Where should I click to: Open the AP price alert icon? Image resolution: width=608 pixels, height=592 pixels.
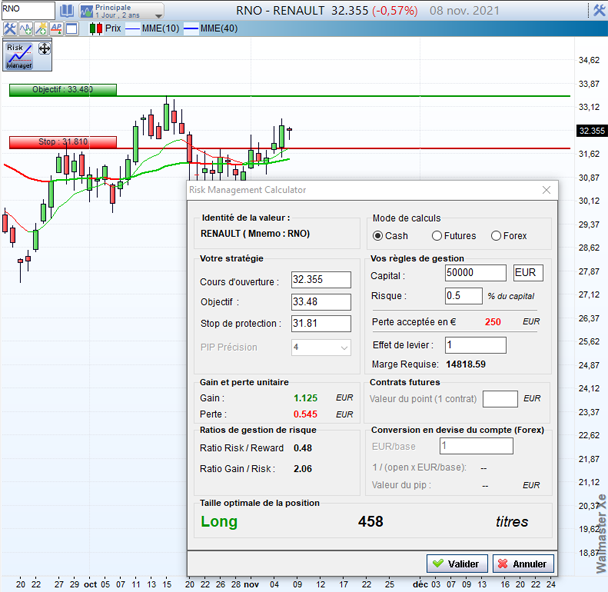56,29
